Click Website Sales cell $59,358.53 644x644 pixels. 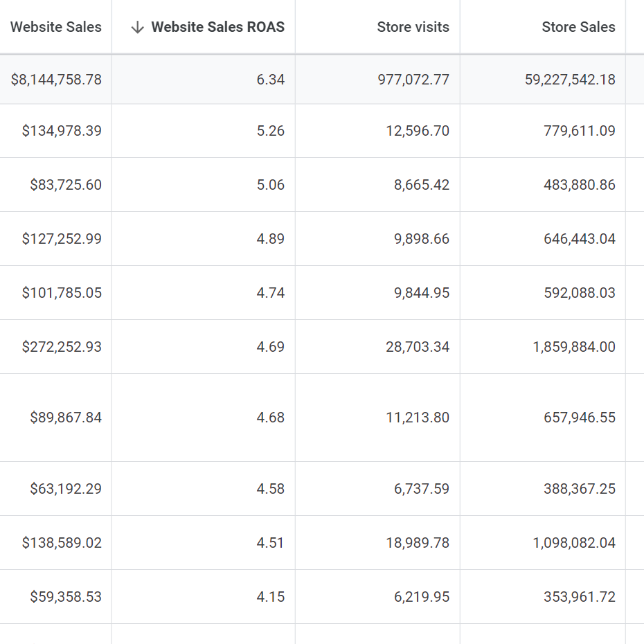point(66,596)
